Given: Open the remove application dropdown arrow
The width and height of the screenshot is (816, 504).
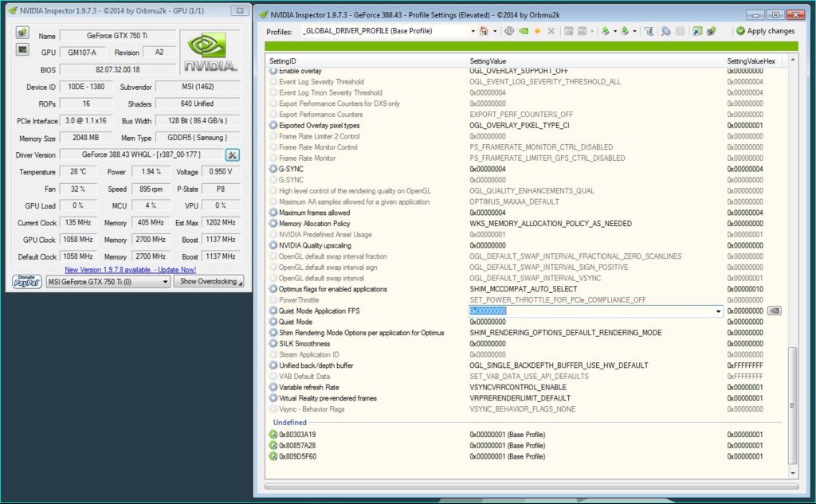Looking at the screenshot, I should coord(592,31).
